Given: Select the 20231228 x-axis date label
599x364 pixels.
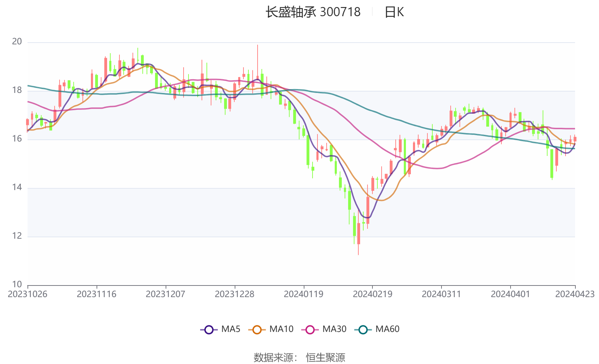Looking at the screenshot, I should point(235,294).
